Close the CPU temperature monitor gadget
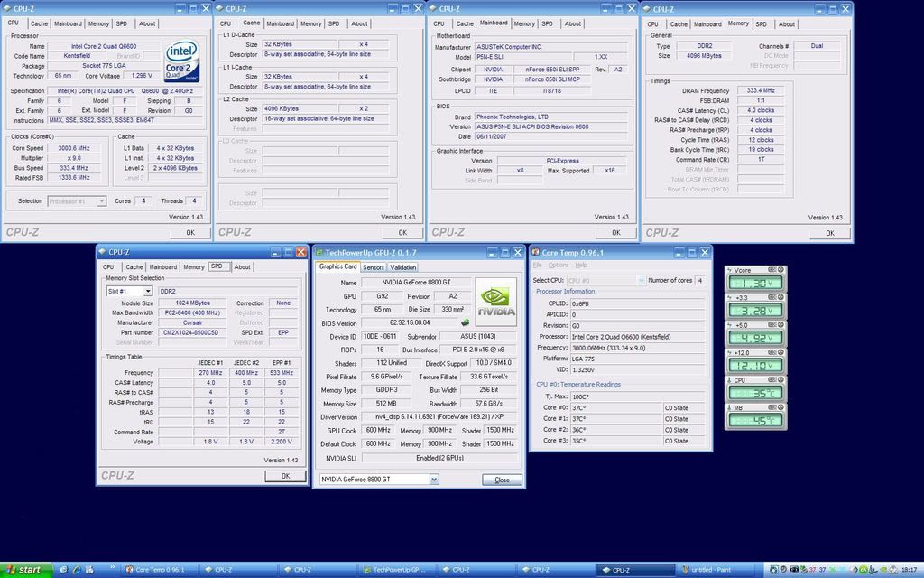The image size is (924, 578). pyautogui.click(x=781, y=380)
